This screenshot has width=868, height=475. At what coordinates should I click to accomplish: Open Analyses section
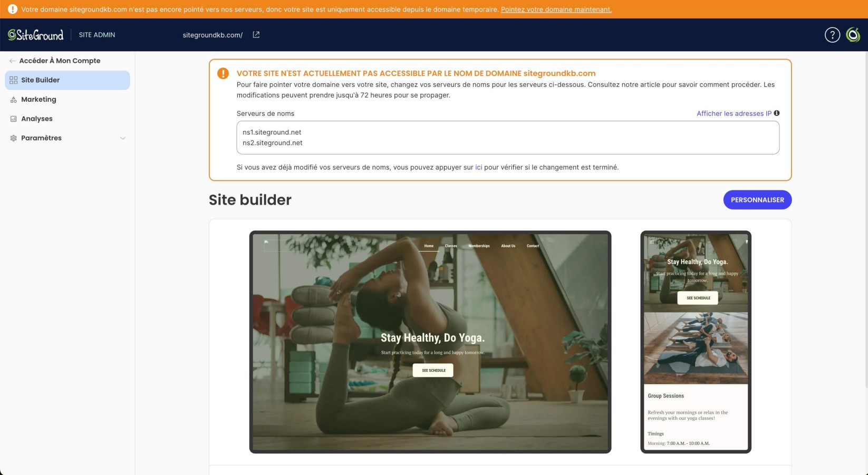click(67, 119)
